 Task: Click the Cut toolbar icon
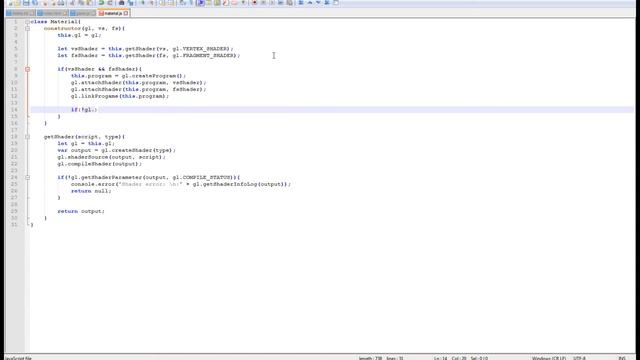click(73, 3)
